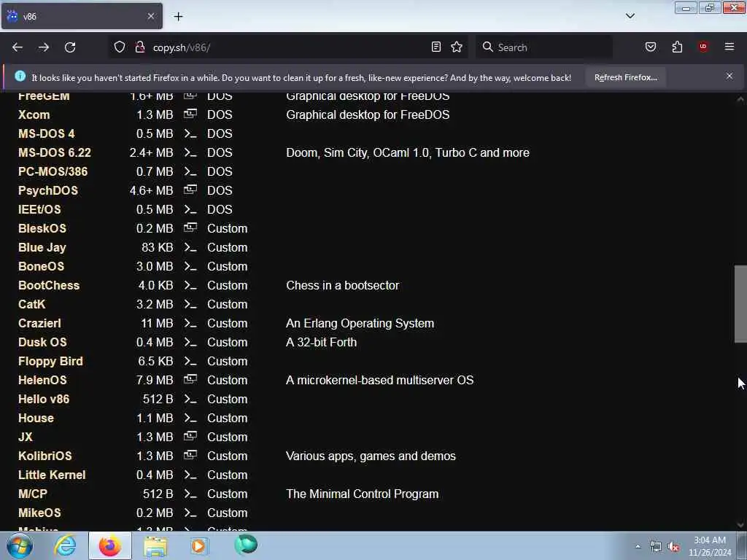Run Hello v86
Viewport: 747px width, 560px height.
click(44, 400)
